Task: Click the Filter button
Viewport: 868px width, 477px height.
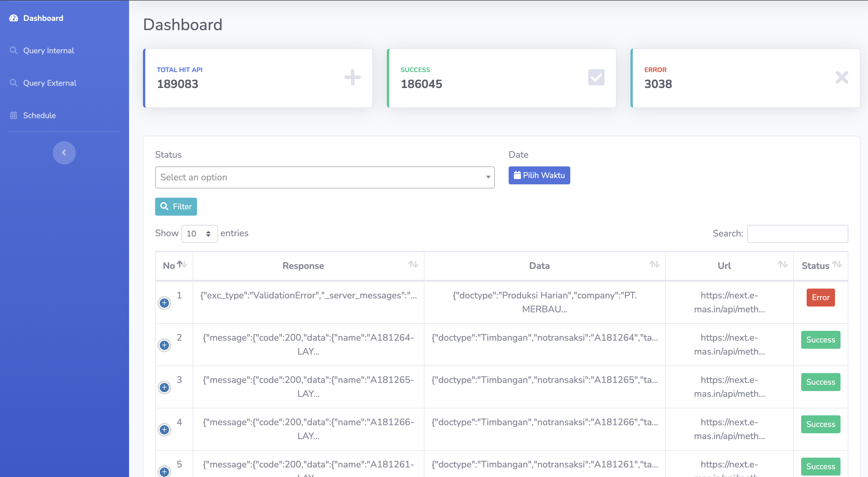Action: [176, 207]
